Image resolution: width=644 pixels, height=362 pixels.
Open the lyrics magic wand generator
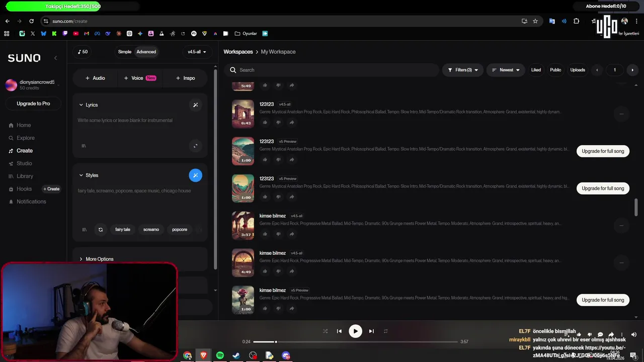click(196, 105)
